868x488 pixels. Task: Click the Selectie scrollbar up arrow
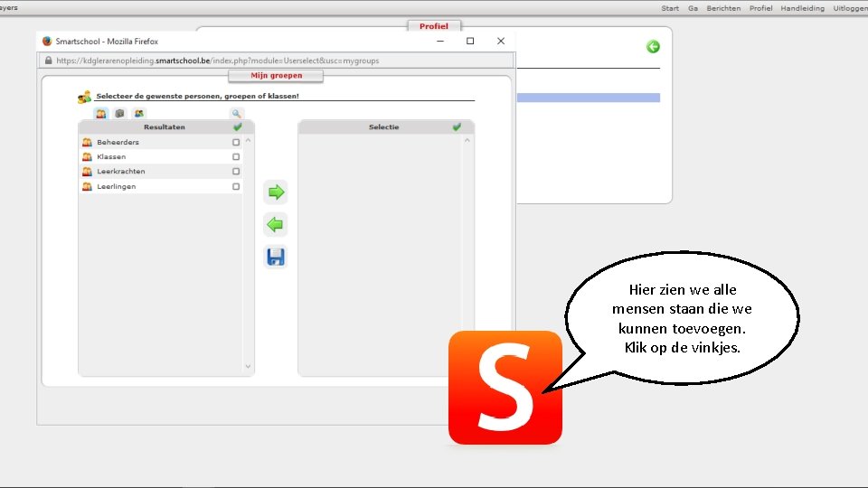[467, 141]
